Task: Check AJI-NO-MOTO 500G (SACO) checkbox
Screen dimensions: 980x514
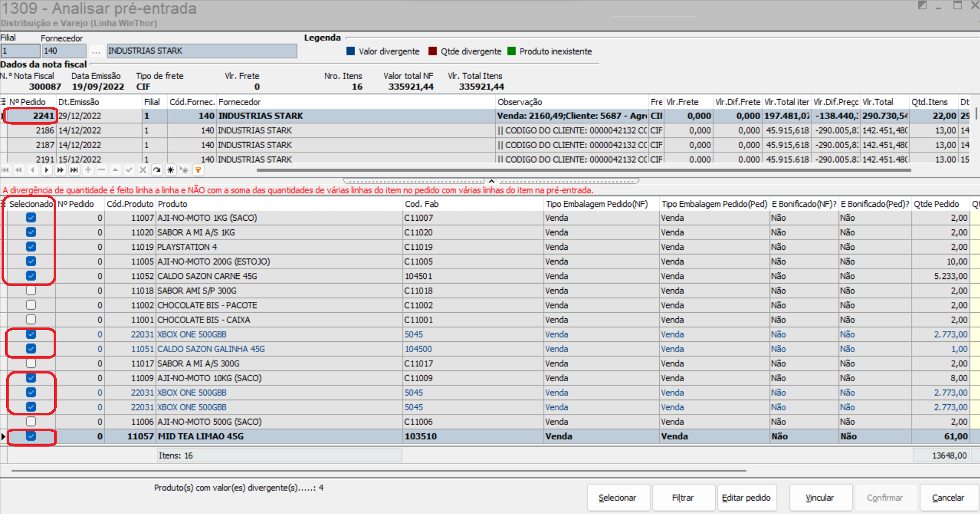Action: [31, 422]
